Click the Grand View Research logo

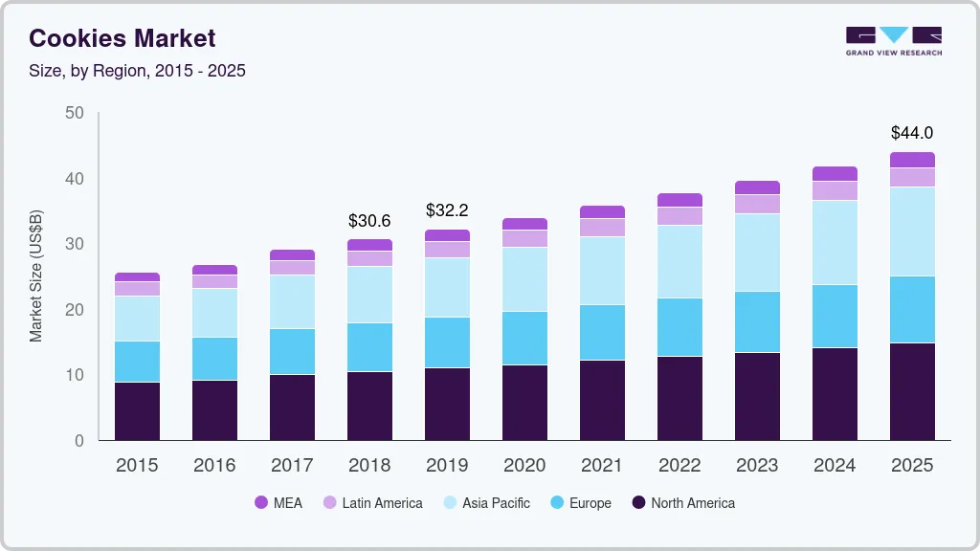click(x=892, y=40)
